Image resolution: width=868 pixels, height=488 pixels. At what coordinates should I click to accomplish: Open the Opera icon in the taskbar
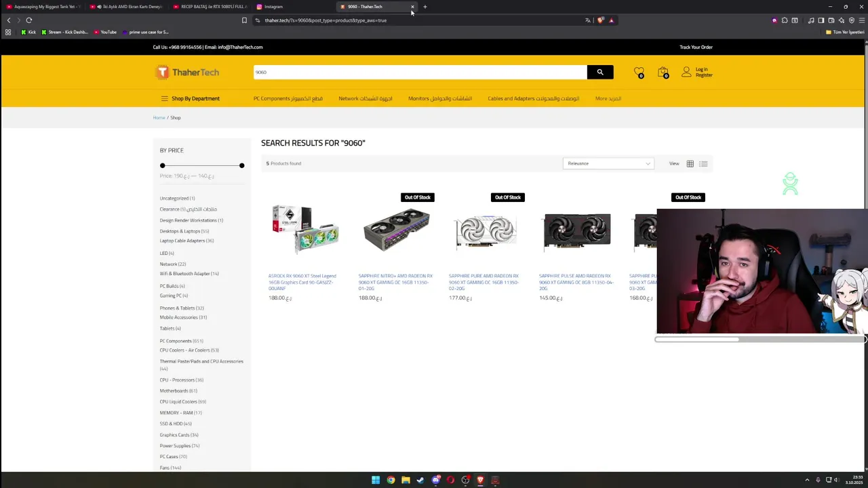coord(450,480)
